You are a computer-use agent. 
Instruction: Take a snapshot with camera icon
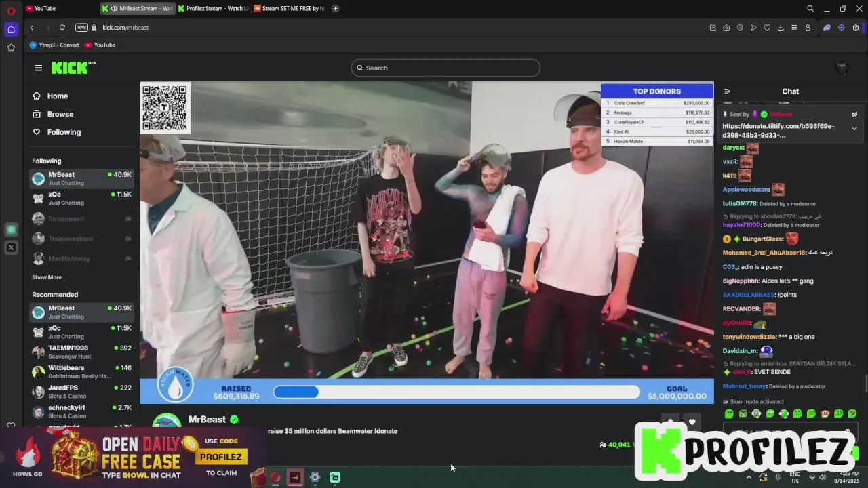(726, 28)
